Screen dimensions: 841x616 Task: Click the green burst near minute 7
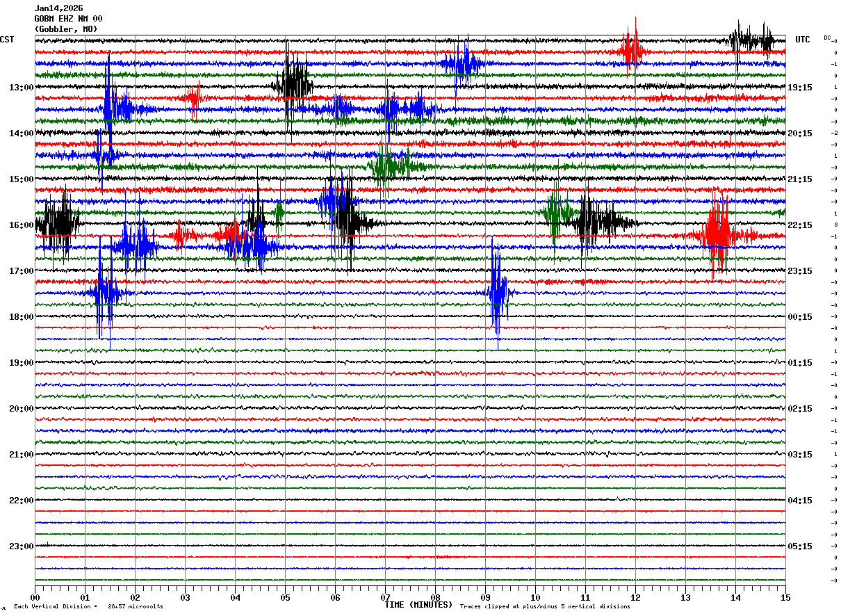pyautogui.click(x=387, y=166)
